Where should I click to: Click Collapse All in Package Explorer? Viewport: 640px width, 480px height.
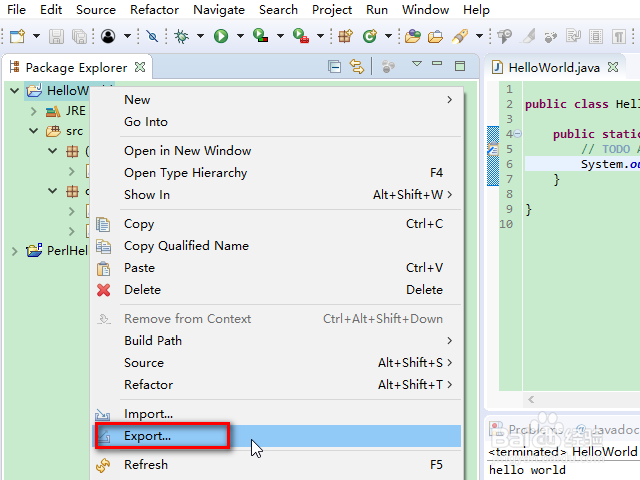coord(334,67)
